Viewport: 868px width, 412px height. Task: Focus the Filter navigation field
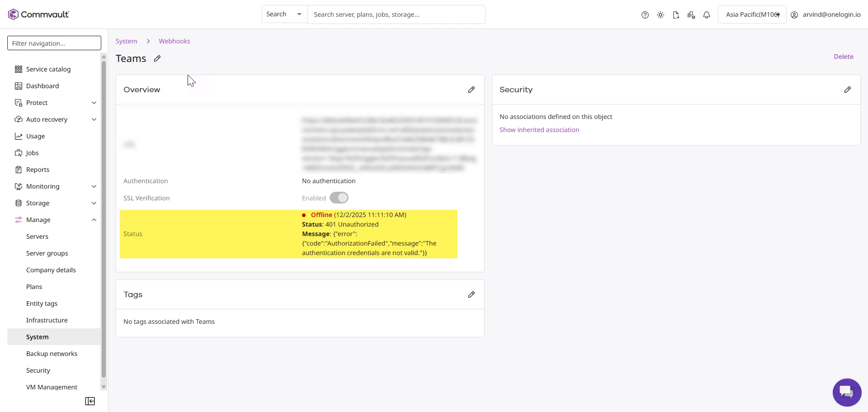coord(54,43)
